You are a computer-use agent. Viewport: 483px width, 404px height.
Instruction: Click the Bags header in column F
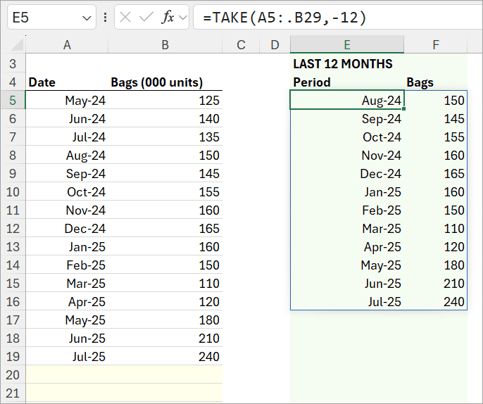[435, 82]
